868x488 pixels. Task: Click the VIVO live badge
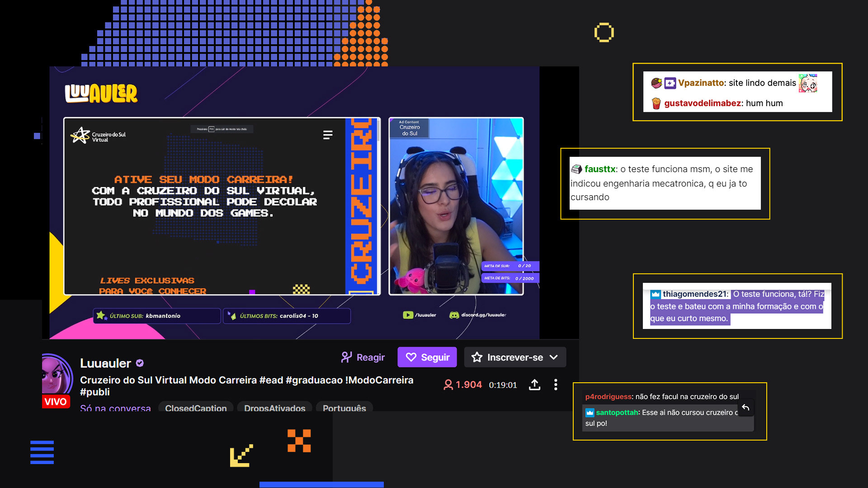coord(56,402)
